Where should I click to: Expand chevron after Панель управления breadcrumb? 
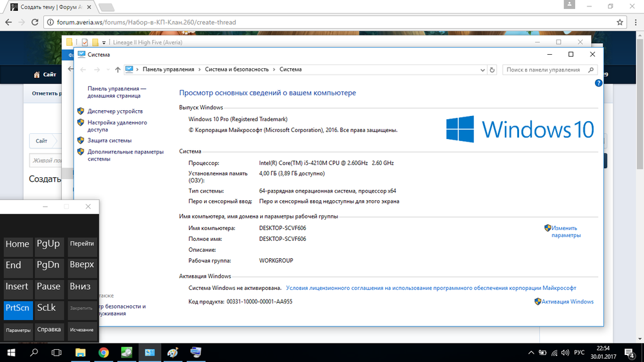[199, 70]
